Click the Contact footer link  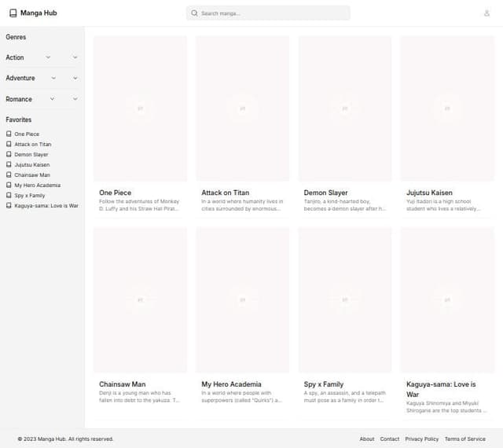tap(390, 439)
